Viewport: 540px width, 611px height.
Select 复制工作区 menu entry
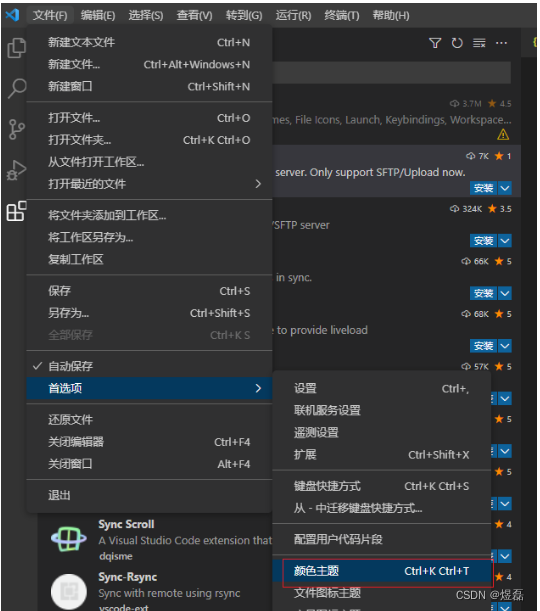click(x=149, y=259)
